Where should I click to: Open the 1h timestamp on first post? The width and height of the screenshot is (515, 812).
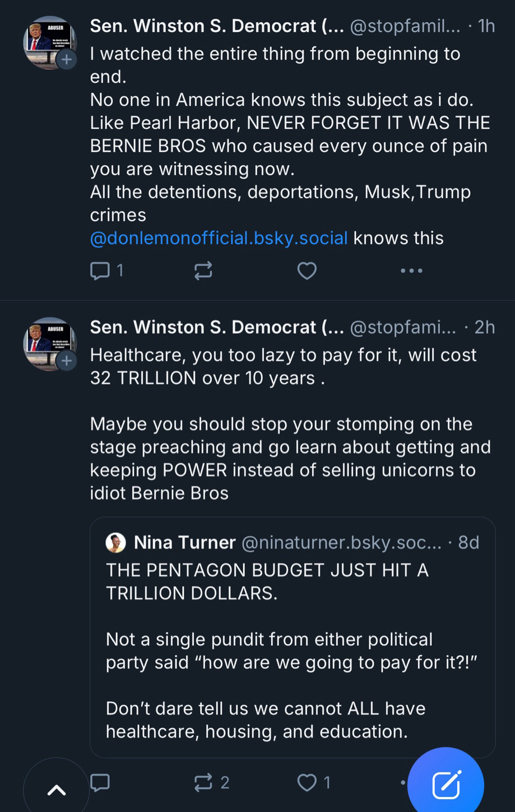pyautogui.click(x=486, y=26)
